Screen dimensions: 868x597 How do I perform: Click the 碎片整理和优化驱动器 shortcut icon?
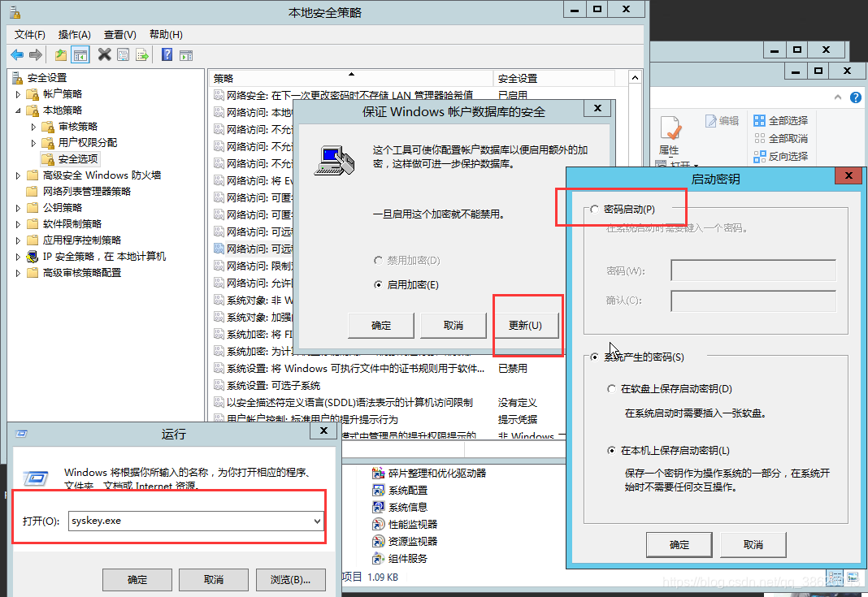pos(378,473)
